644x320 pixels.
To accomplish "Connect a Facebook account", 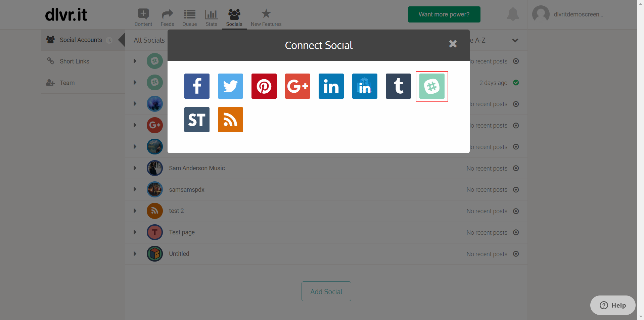I will pos(197,86).
